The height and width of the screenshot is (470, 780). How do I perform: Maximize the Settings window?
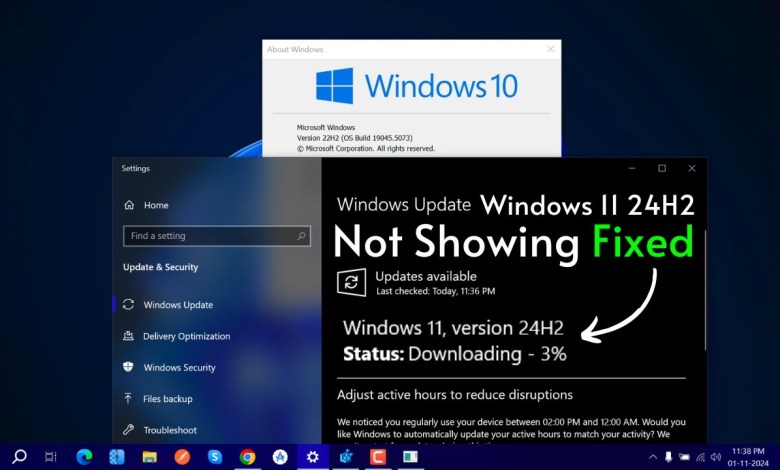click(662, 169)
